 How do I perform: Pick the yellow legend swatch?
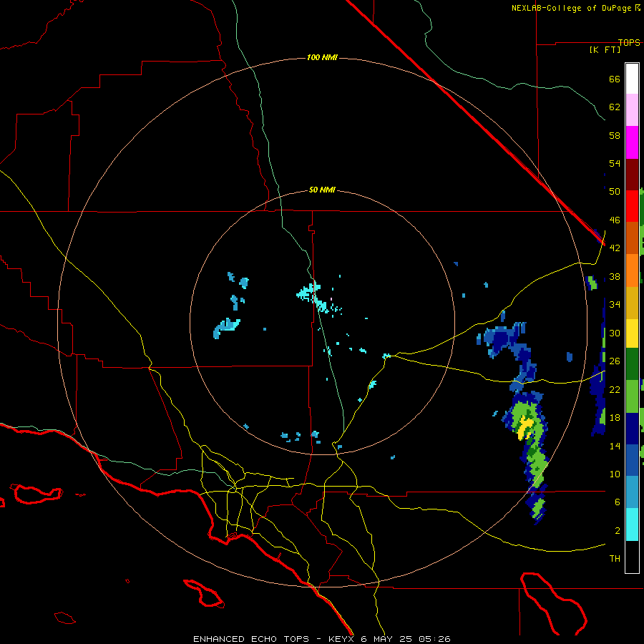tap(632, 333)
